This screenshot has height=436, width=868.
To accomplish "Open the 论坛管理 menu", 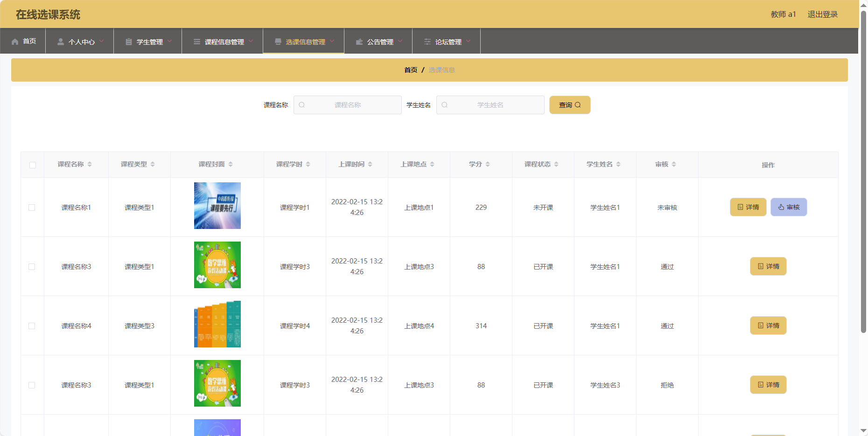I will [447, 41].
